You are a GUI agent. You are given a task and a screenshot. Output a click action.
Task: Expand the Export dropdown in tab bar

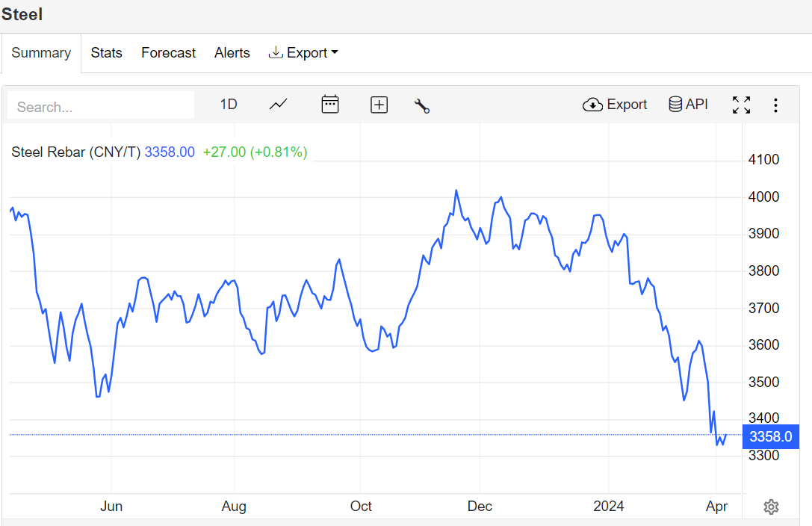click(303, 53)
